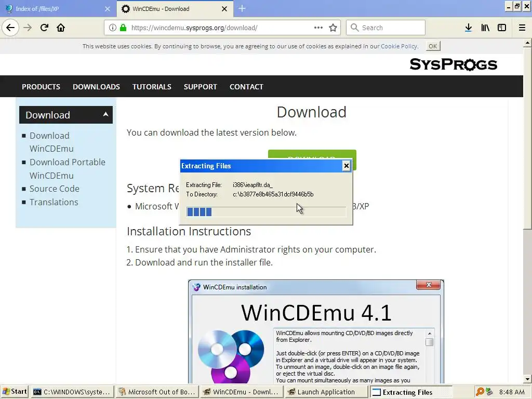This screenshot has width=532, height=399.
Task: Bookmark this page with the star icon
Action: (333, 28)
